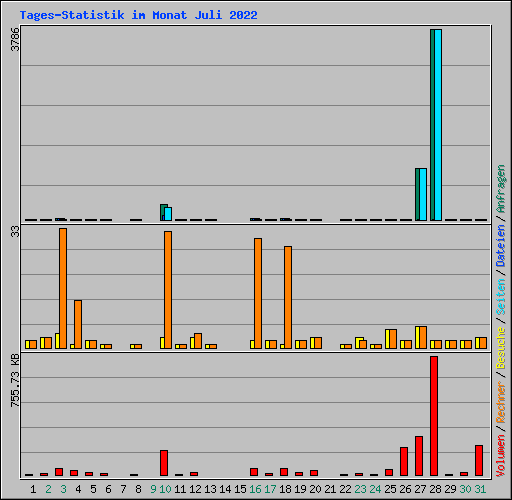This screenshot has width=512, height=500.
Task: Click the orange bar for day 16
Action: pyautogui.click(x=258, y=294)
